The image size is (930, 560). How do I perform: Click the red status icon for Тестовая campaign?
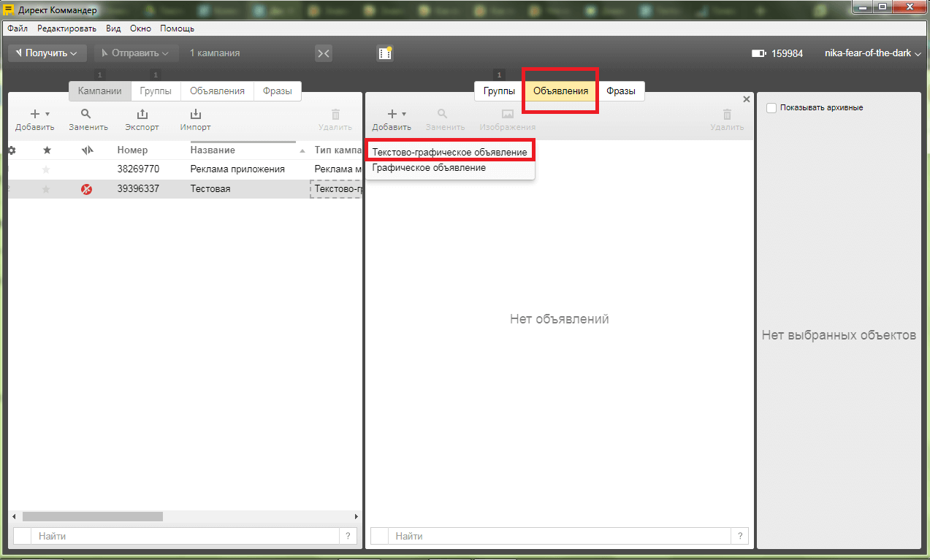(87, 189)
